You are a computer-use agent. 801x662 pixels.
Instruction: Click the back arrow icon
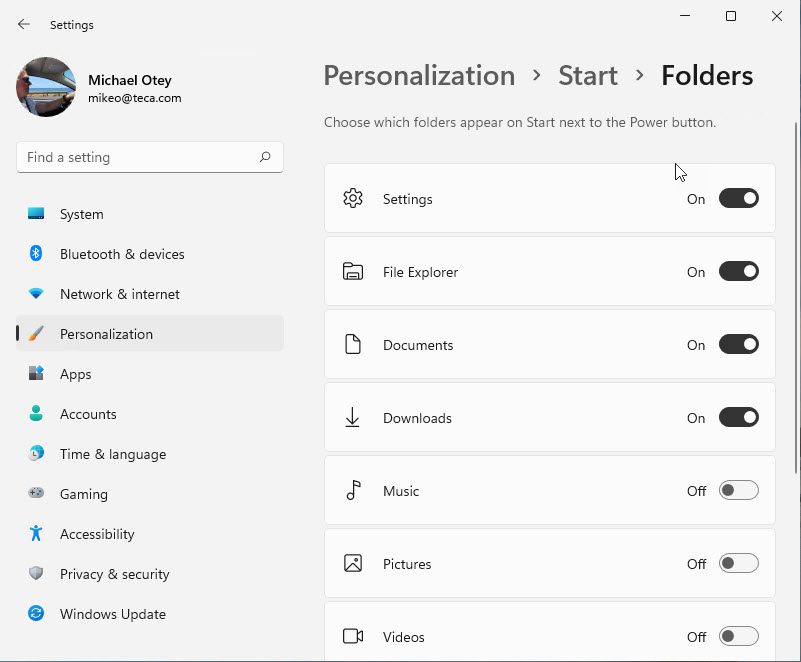click(x=23, y=24)
